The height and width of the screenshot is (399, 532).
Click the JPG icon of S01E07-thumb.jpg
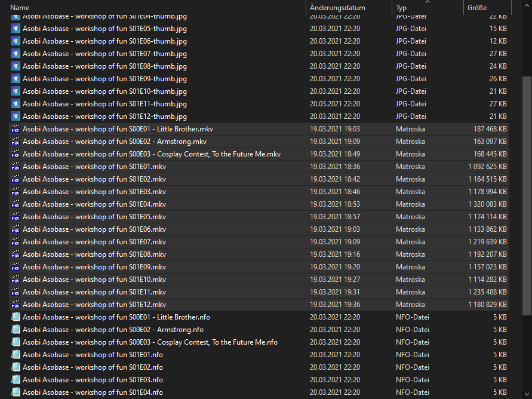click(16, 54)
